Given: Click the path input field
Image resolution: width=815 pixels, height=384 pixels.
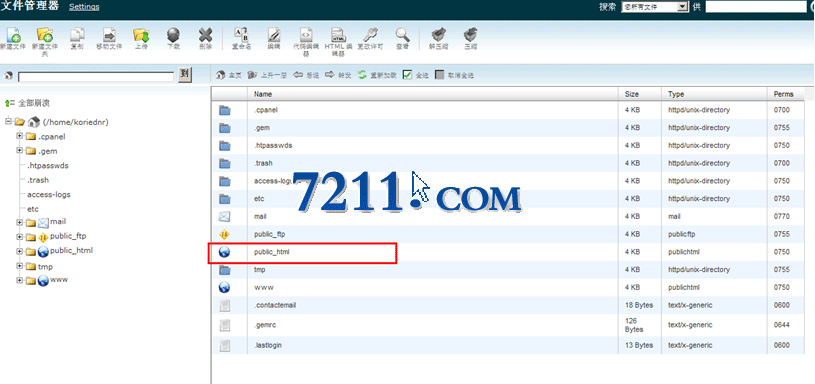Looking at the screenshot, I should tap(96, 77).
